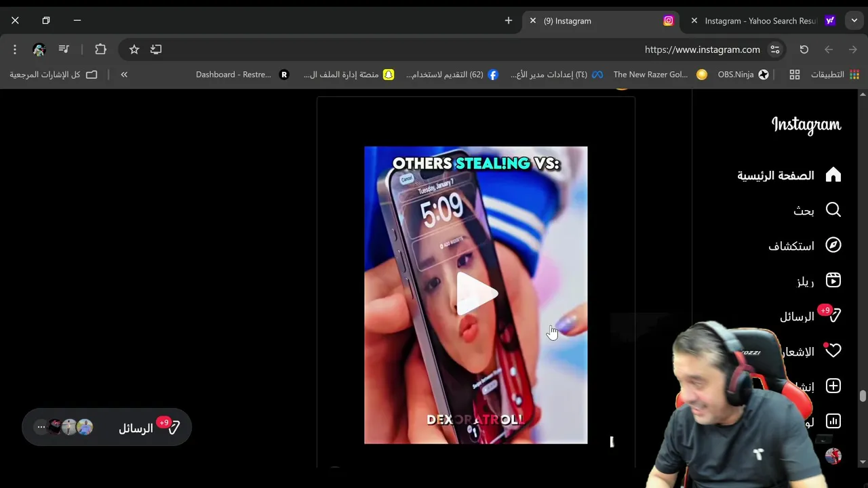
Task: Click the الرسائل messages label in sidebar
Action: (797, 317)
